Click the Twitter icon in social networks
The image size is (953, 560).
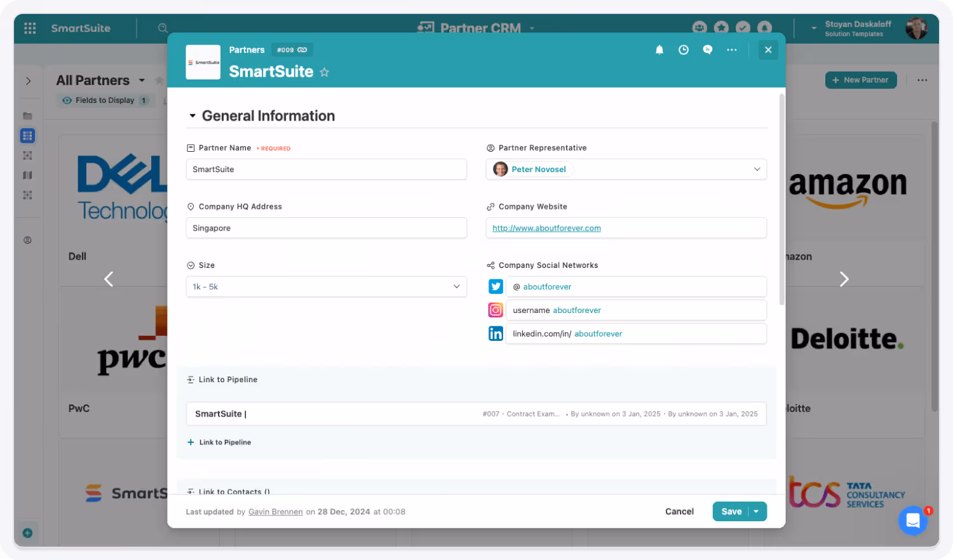(496, 286)
